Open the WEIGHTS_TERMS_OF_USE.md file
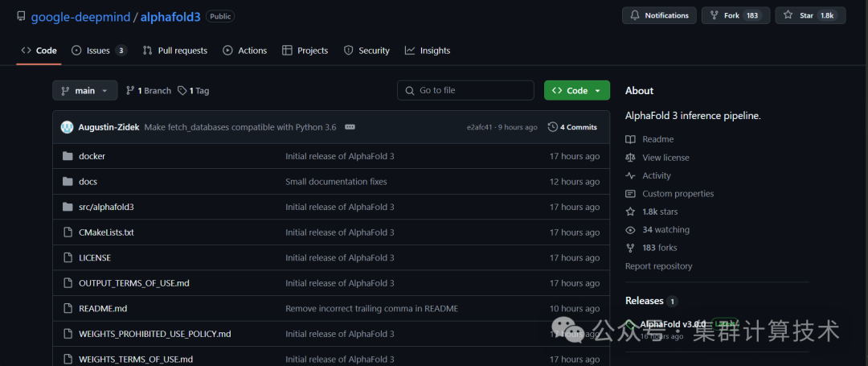 pos(136,360)
